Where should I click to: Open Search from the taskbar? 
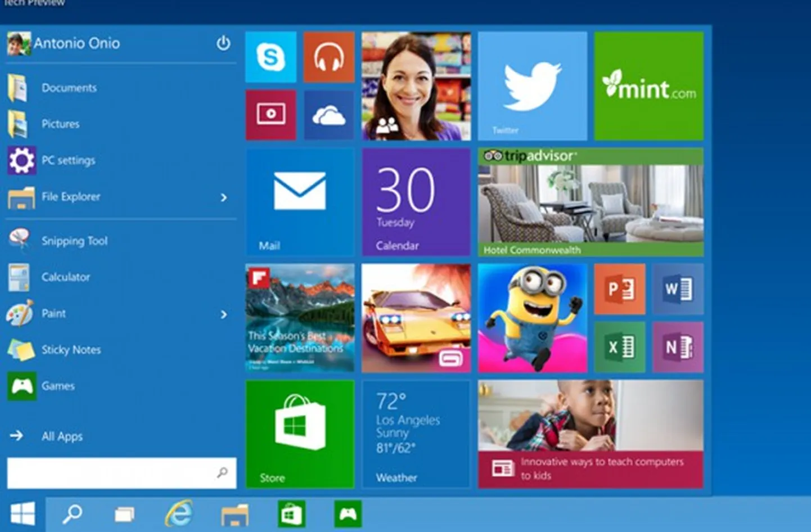[71, 514]
